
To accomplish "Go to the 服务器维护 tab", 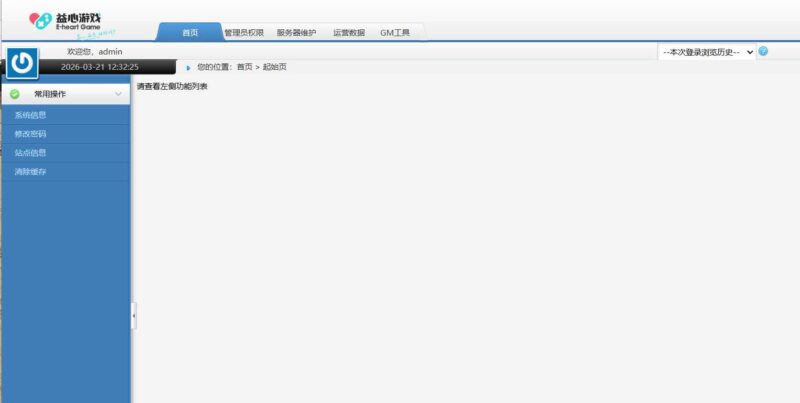I will pos(296,33).
